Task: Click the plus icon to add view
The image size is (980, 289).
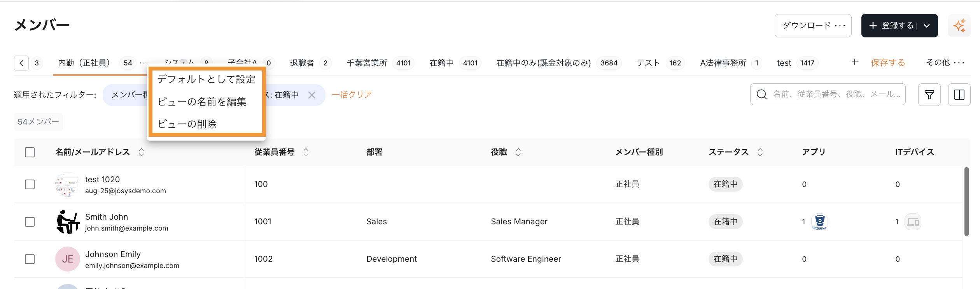Action: point(854,62)
